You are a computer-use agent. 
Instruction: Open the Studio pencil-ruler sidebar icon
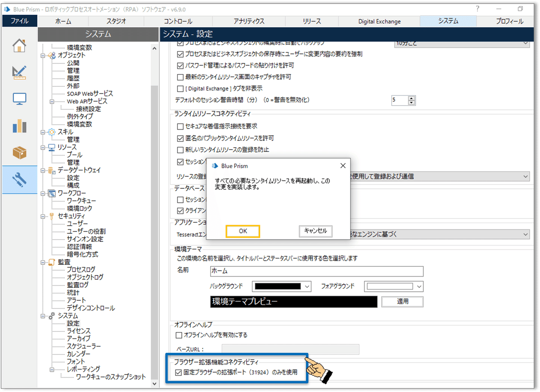click(19, 72)
